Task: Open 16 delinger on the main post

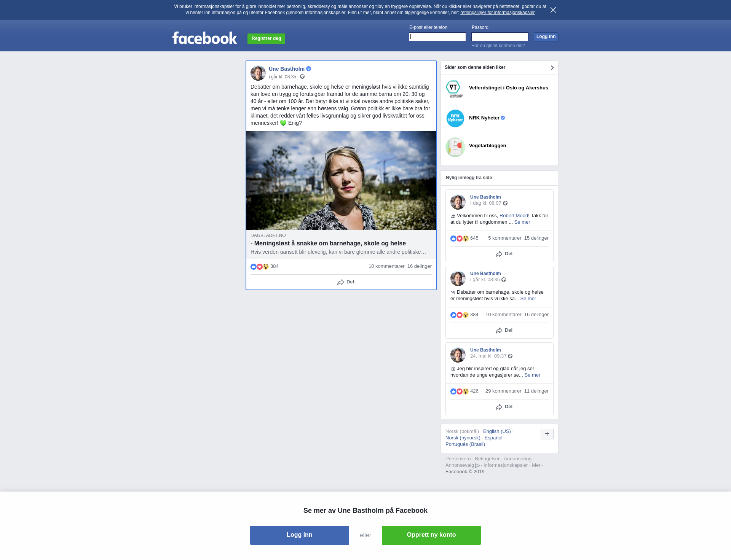Action: (x=420, y=266)
